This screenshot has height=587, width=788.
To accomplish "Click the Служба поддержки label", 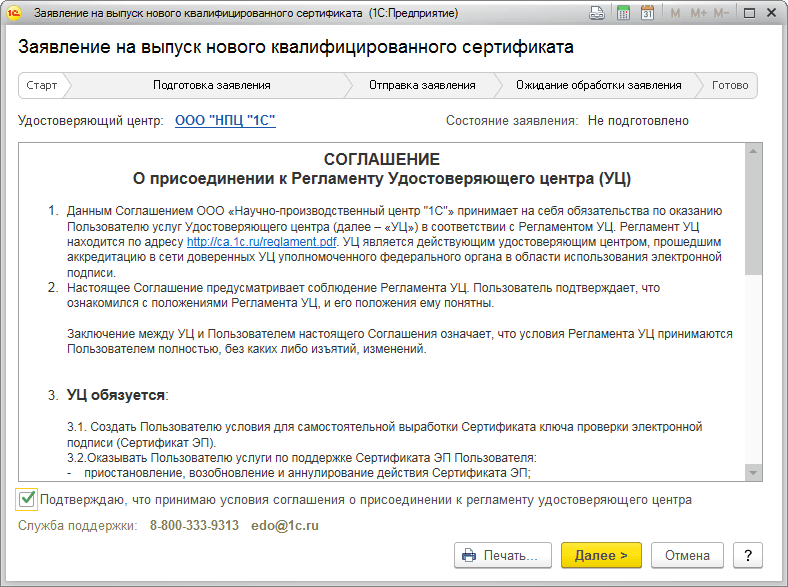I will click(x=78, y=526).
